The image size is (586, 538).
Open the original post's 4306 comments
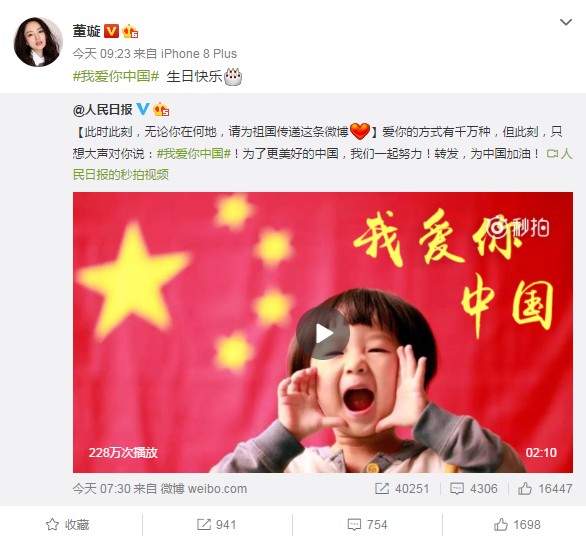pyautogui.click(x=474, y=489)
